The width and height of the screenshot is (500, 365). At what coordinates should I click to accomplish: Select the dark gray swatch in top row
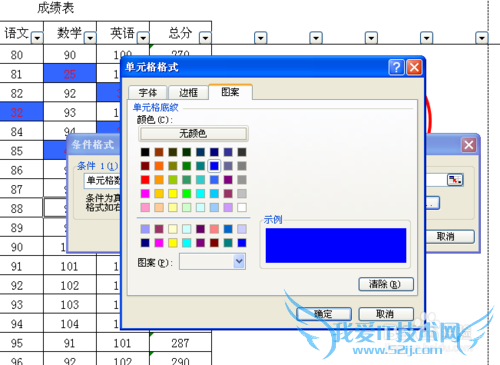pyautogui.click(x=242, y=152)
